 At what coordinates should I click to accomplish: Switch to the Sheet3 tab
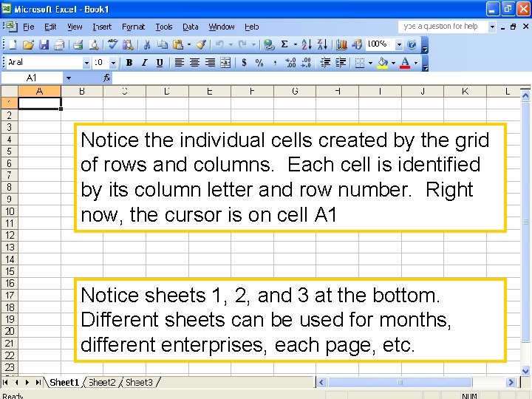(x=139, y=383)
